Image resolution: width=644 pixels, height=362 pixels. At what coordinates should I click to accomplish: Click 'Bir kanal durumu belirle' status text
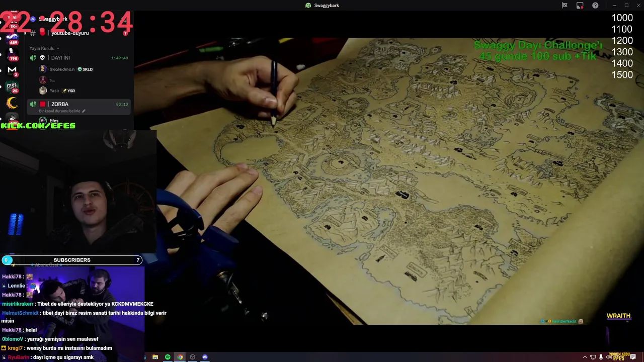pyautogui.click(x=59, y=111)
